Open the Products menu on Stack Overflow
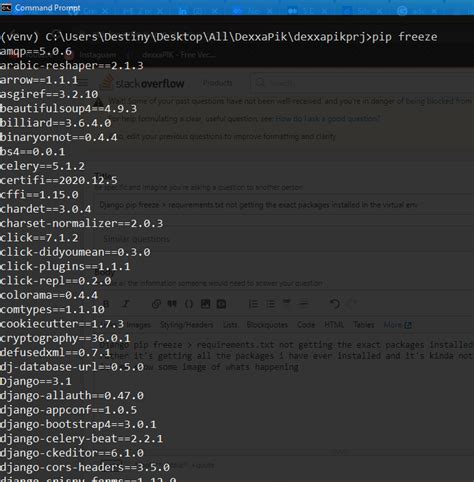 (217, 83)
